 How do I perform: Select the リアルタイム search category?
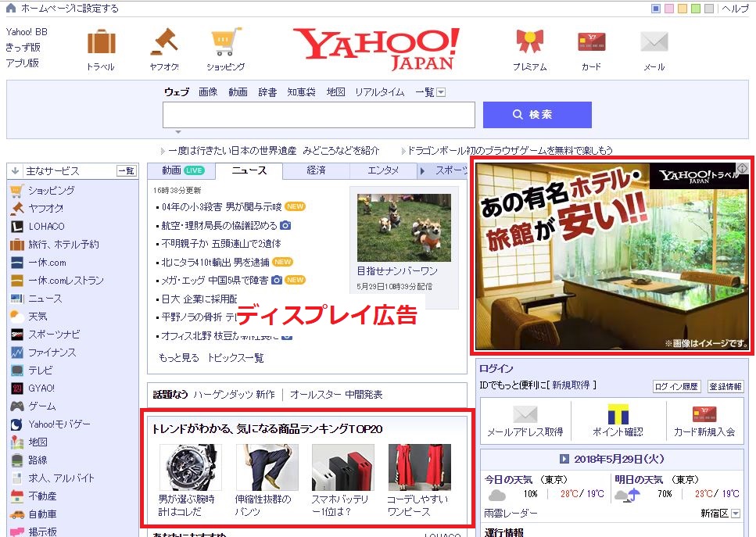(379, 91)
